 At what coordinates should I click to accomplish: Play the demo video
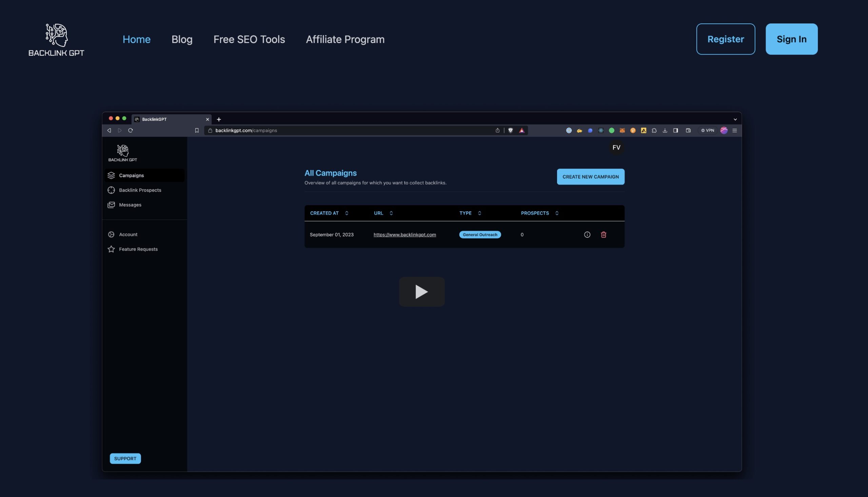[x=421, y=291]
